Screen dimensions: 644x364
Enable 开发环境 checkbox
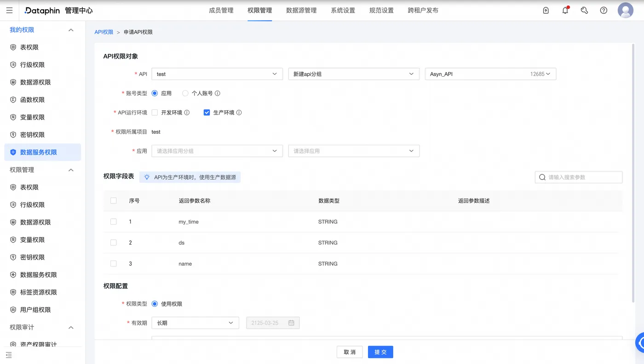coord(155,113)
